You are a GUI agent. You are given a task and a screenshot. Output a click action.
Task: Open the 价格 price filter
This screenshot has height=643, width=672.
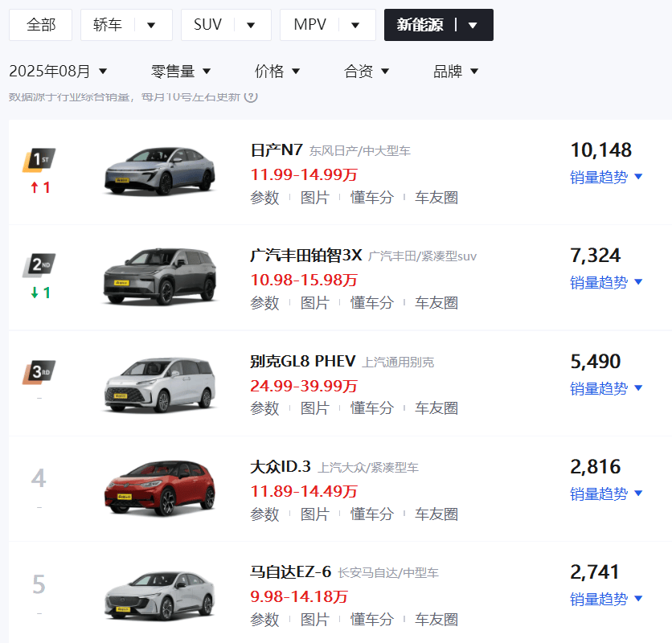pyautogui.click(x=277, y=72)
